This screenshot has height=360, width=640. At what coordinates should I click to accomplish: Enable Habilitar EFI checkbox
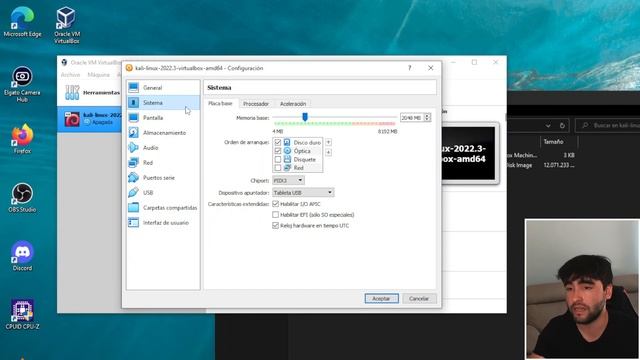point(276,215)
